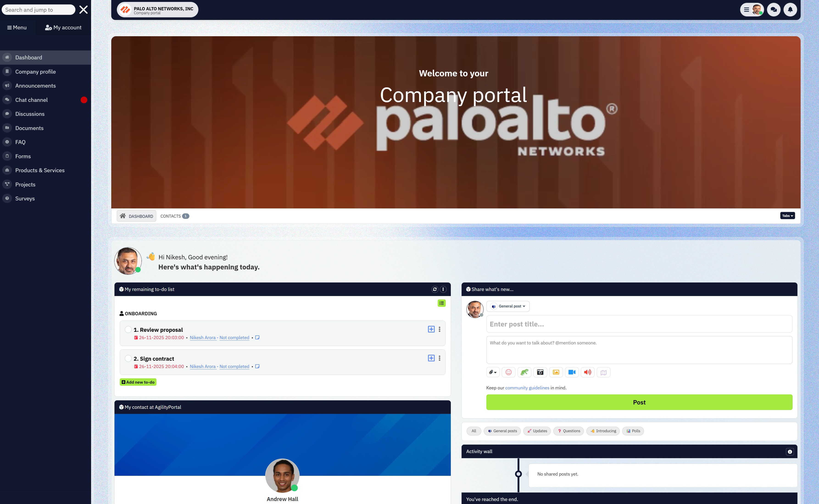Click the red audio speaker icon
The image size is (819, 504).
click(x=587, y=372)
